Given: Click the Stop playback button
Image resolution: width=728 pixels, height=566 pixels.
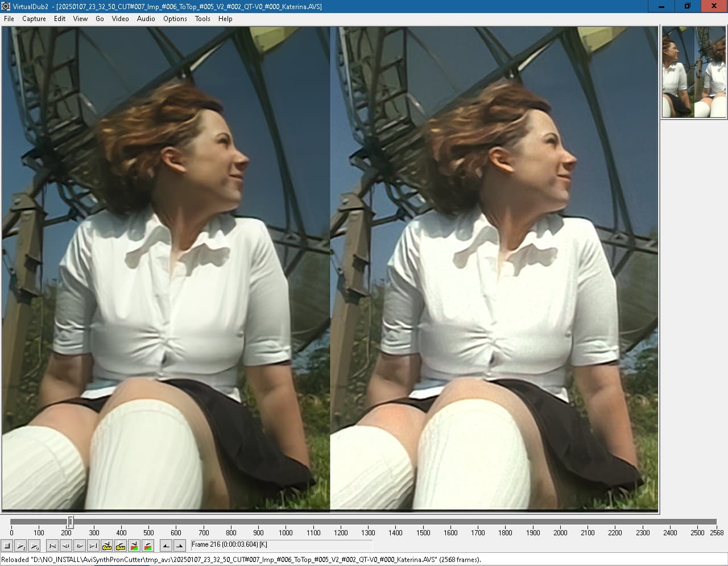Looking at the screenshot, I should tap(7, 546).
